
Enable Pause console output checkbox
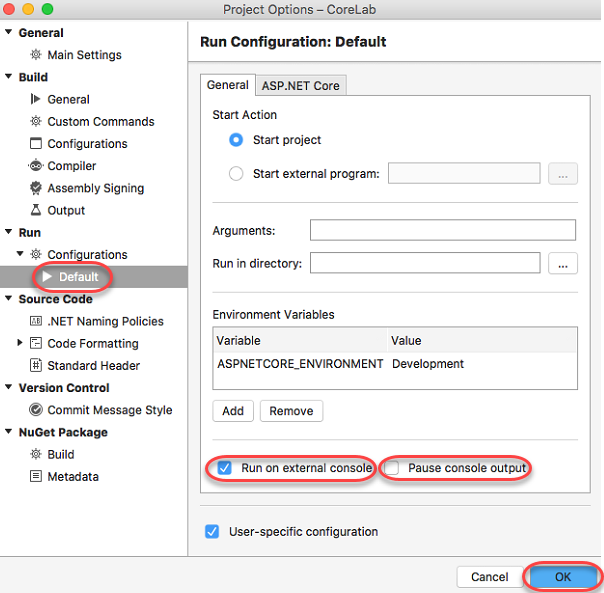coord(391,468)
